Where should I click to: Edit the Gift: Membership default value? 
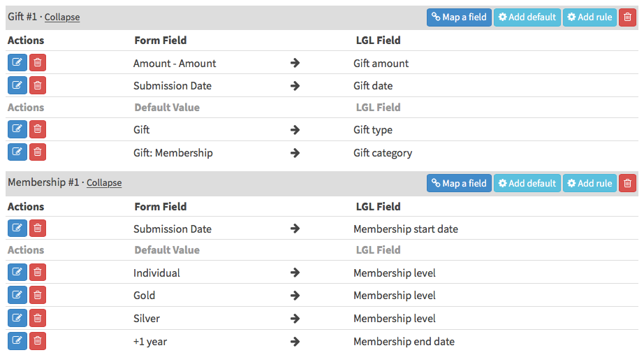pyautogui.click(x=17, y=152)
